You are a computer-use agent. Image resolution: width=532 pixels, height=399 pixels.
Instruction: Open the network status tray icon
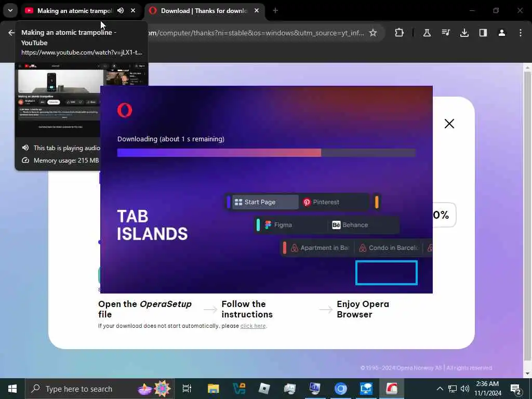click(x=453, y=389)
